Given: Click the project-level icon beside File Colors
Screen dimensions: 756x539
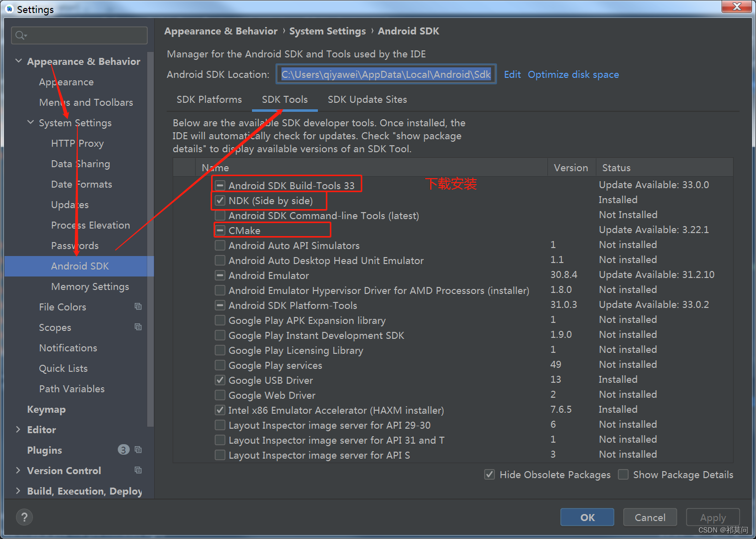Looking at the screenshot, I should [138, 306].
